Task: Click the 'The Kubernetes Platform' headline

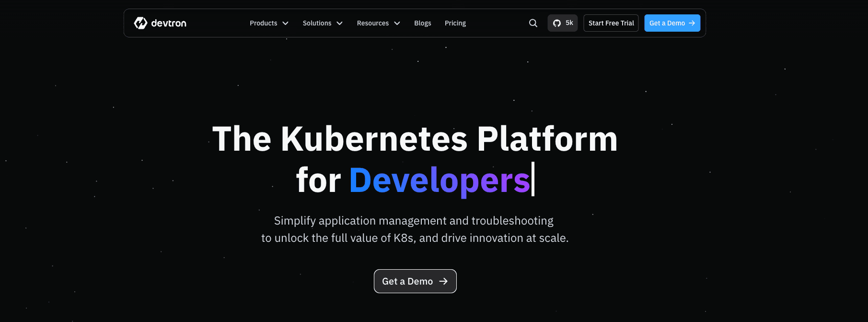Action: coord(415,139)
